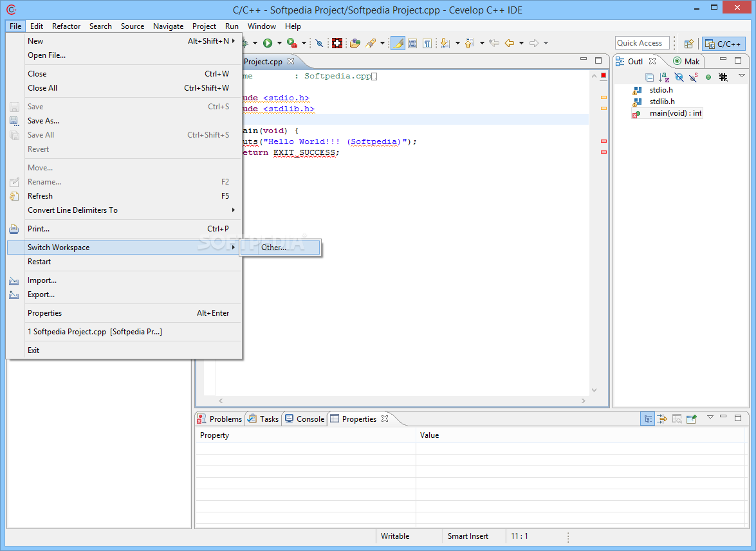Click the Open Element folder icon

(x=355, y=43)
